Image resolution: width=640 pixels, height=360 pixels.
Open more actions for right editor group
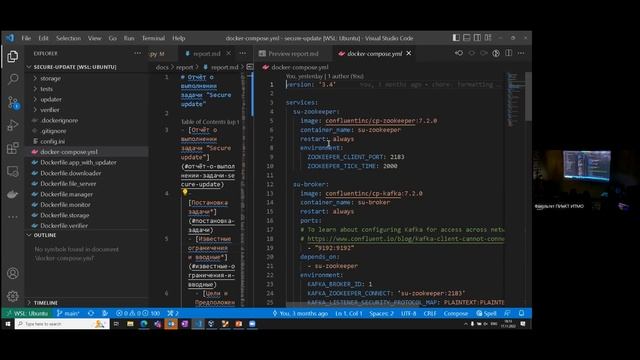[x=521, y=53]
